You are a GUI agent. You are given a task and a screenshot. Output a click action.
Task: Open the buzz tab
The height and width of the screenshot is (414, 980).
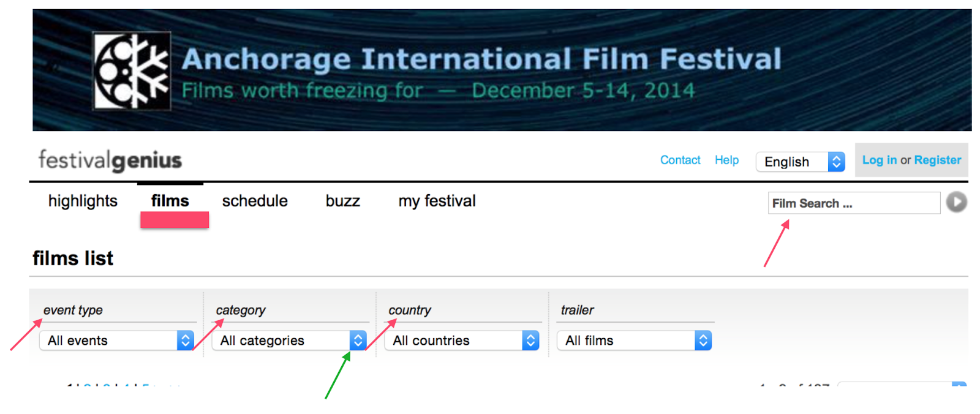click(x=342, y=201)
